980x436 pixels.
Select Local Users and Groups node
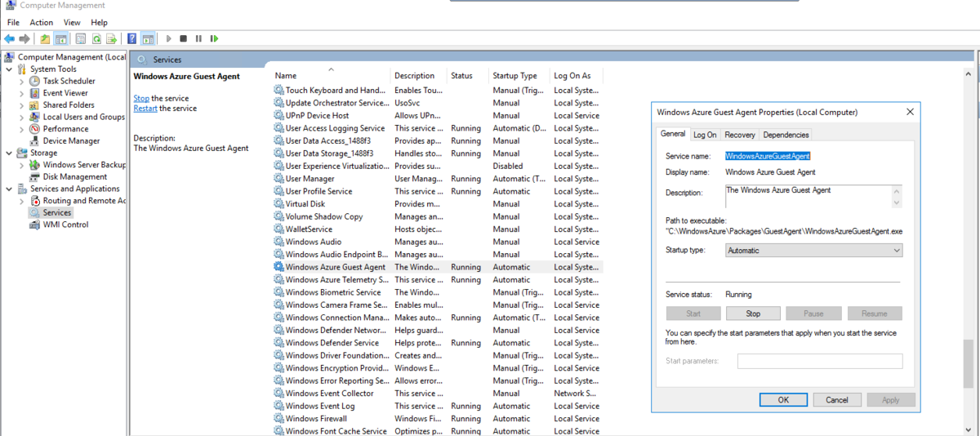coord(83,117)
